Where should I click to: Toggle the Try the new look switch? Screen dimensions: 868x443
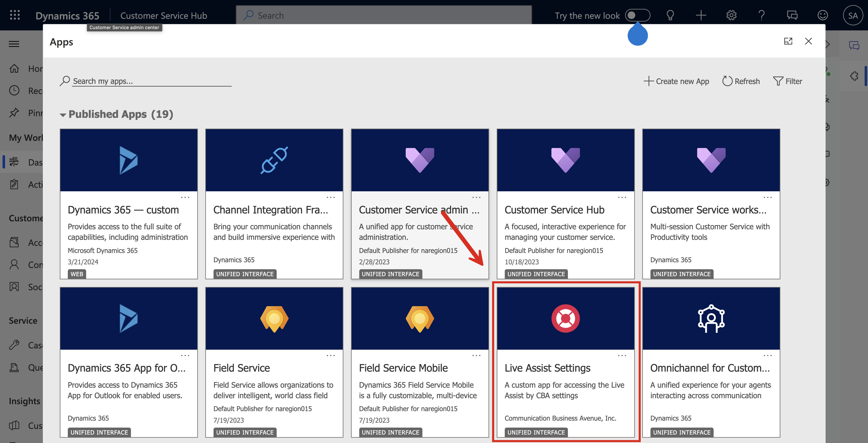pos(638,15)
